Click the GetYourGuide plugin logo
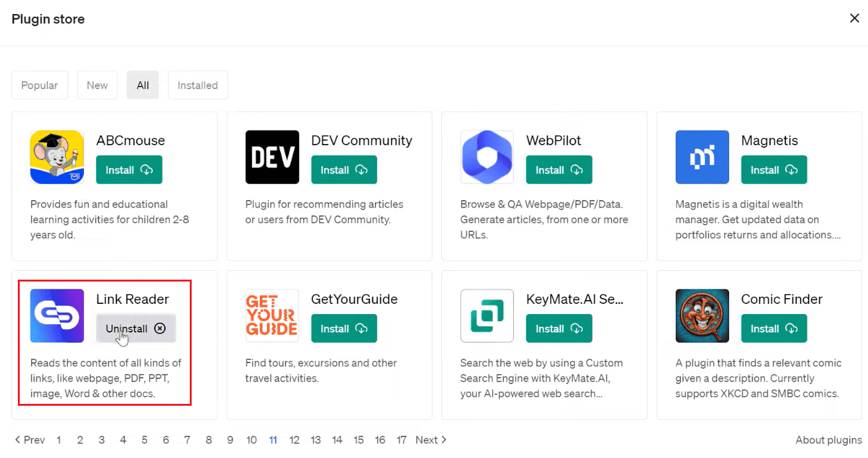 272,316
